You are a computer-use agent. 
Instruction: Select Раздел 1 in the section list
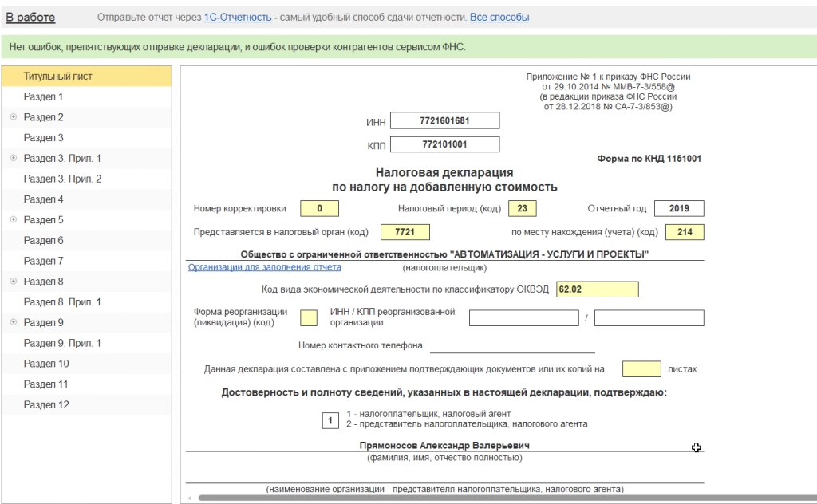(x=86, y=96)
